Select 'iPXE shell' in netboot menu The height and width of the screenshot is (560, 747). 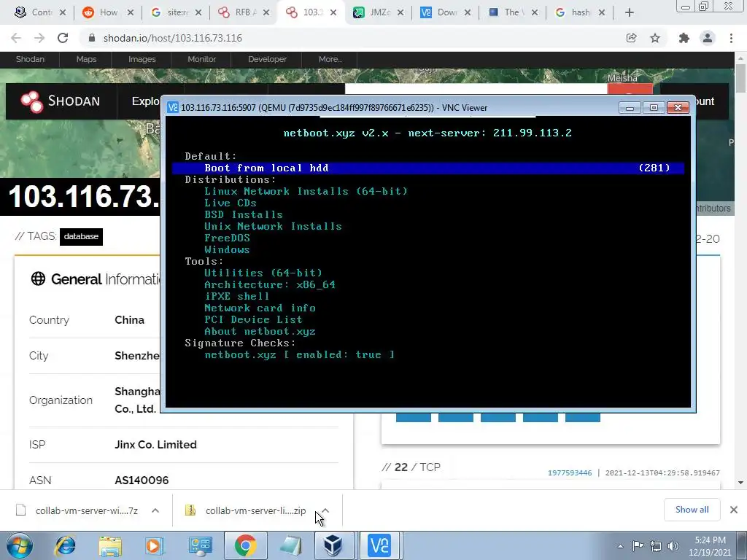tap(237, 296)
